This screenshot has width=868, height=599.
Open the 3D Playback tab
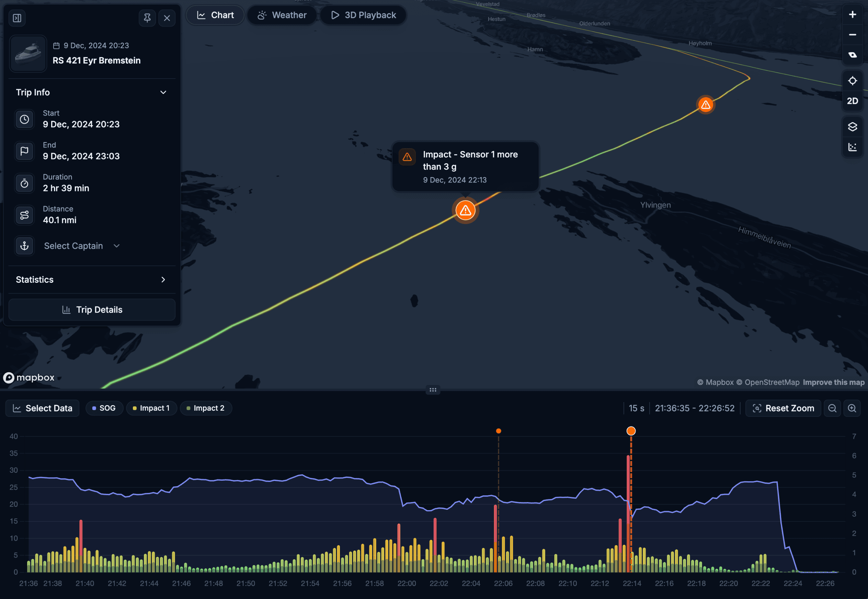pos(363,15)
